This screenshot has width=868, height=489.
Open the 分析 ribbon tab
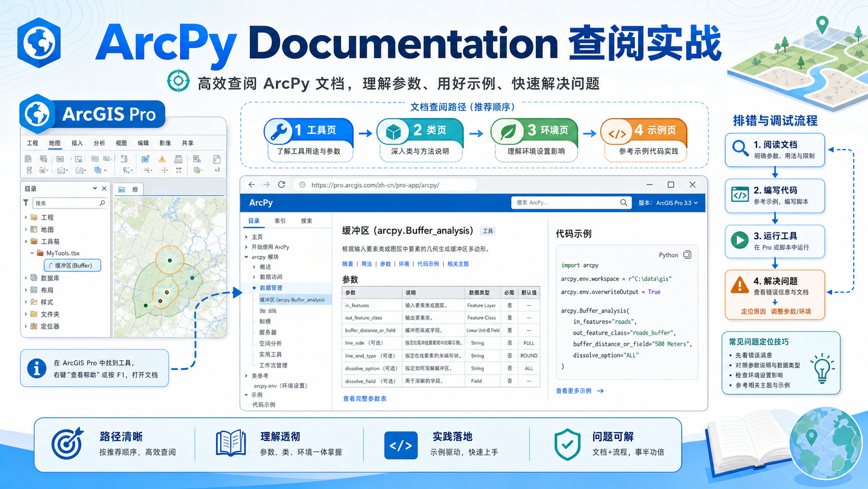(99, 143)
